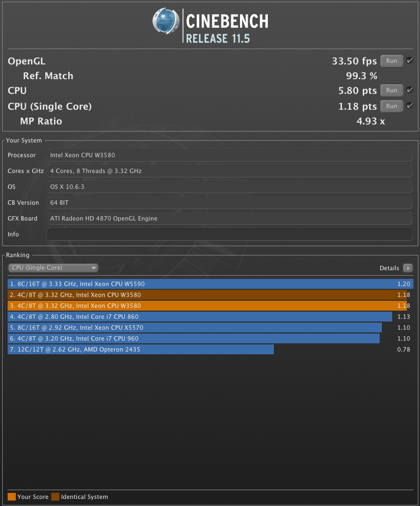Screen dimensions: 420x506
Task: Click the MP Ratio 4.93 x value
Action: [371, 121]
